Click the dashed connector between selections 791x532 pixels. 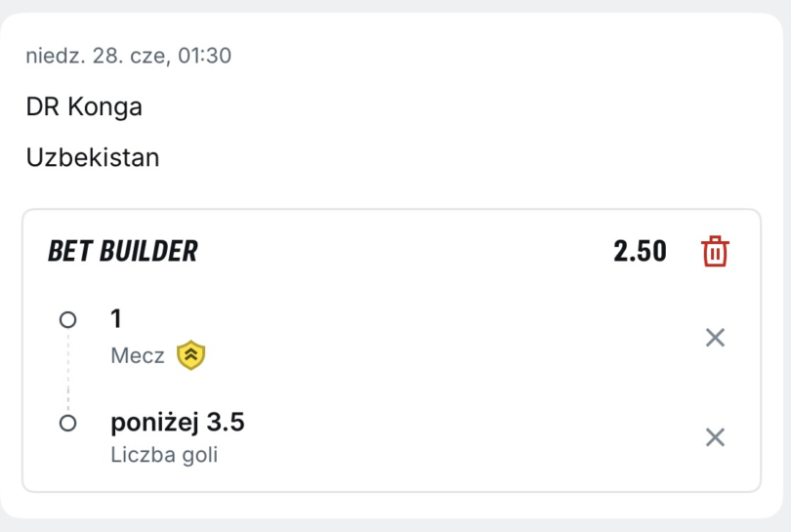[68, 371]
